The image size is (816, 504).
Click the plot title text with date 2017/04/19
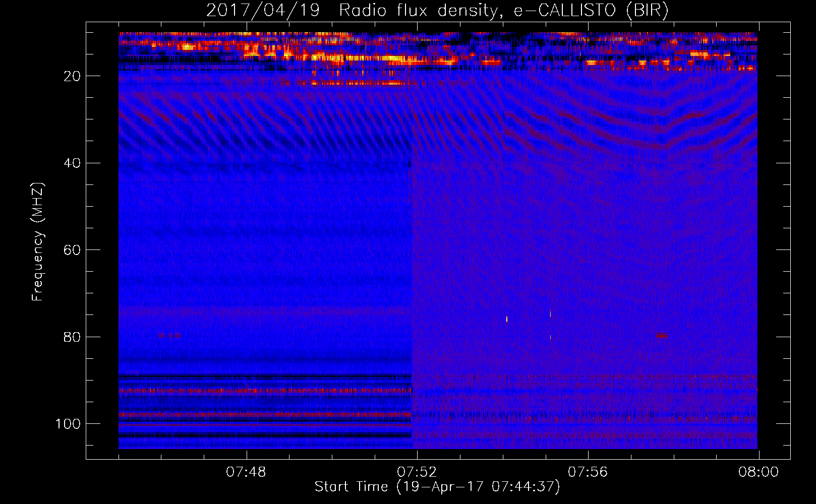pyautogui.click(x=437, y=10)
